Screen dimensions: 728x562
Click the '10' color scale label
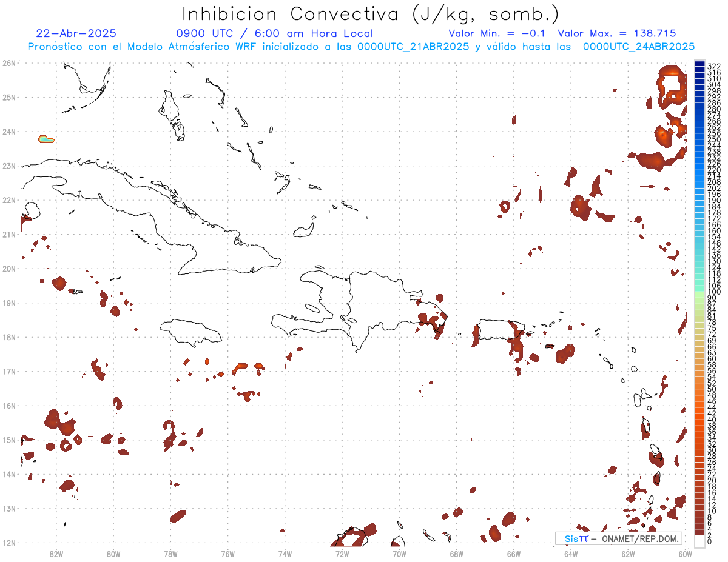712,511
